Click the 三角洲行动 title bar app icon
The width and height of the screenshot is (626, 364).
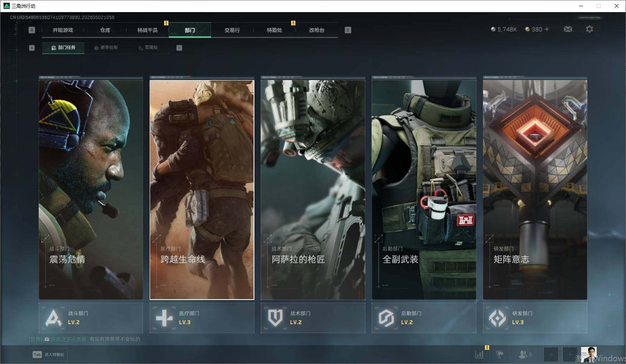point(6,6)
